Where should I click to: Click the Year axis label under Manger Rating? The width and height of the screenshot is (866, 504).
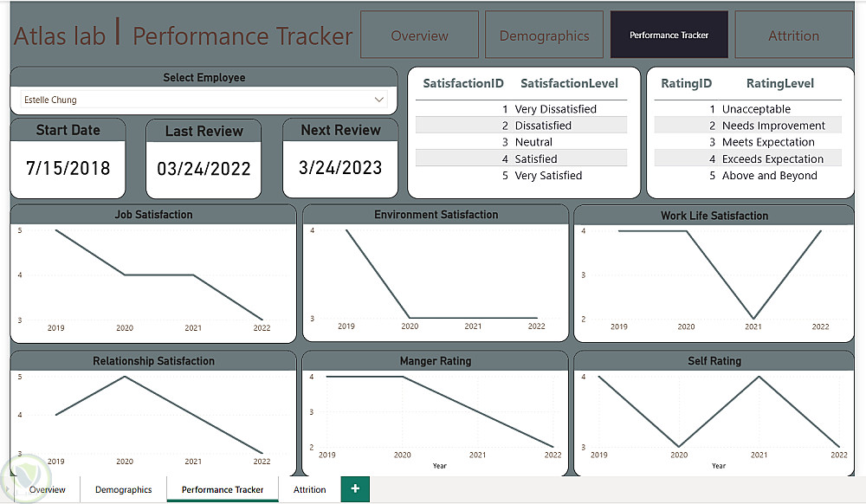click(x=440, y=466)
